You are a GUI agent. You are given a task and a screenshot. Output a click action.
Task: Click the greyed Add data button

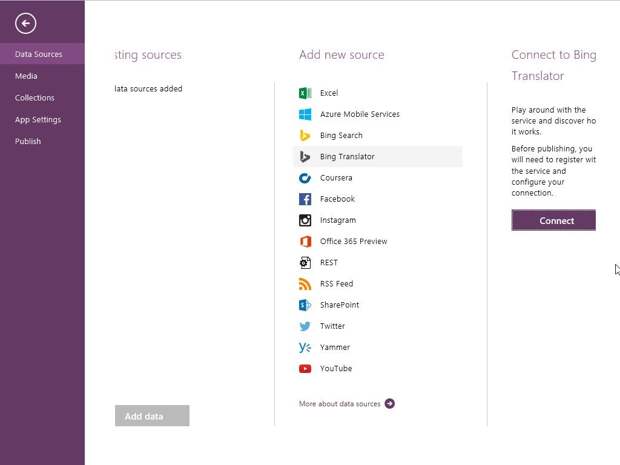pyautogui.click(x=152, y=416)
